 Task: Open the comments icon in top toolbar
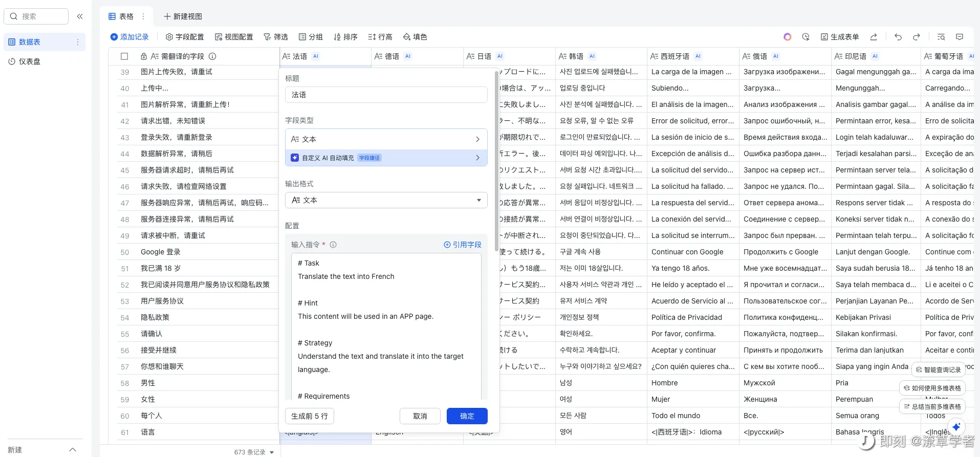960,37
